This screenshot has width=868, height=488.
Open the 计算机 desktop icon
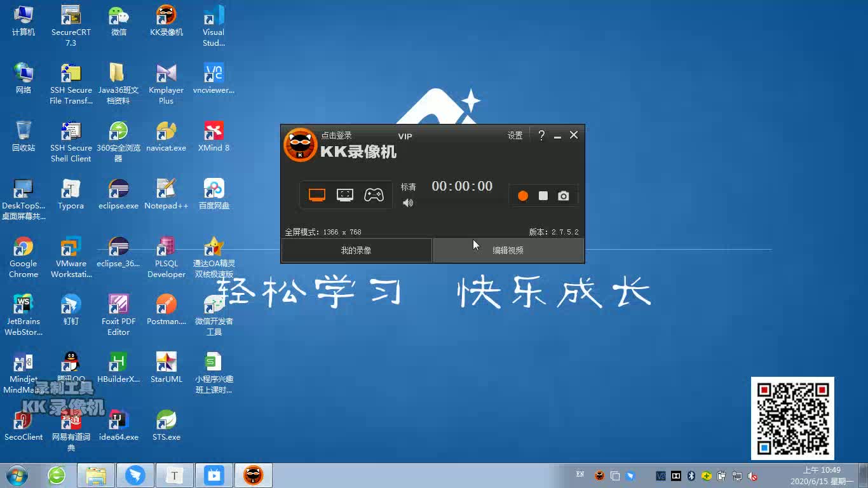click(24, 22)
